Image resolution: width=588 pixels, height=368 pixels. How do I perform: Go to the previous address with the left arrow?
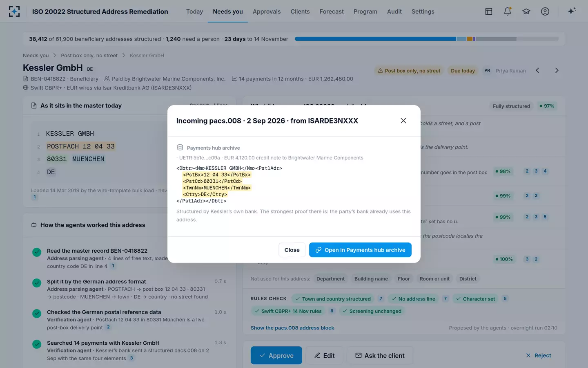(537, 70)
